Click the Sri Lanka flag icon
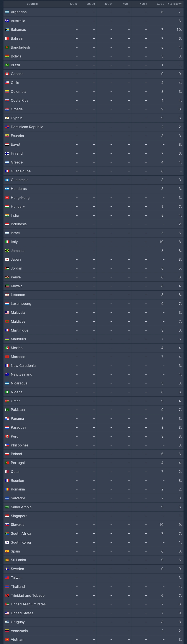Image resolution: width=187 pixels, height=644 pixels. [7, 560]
